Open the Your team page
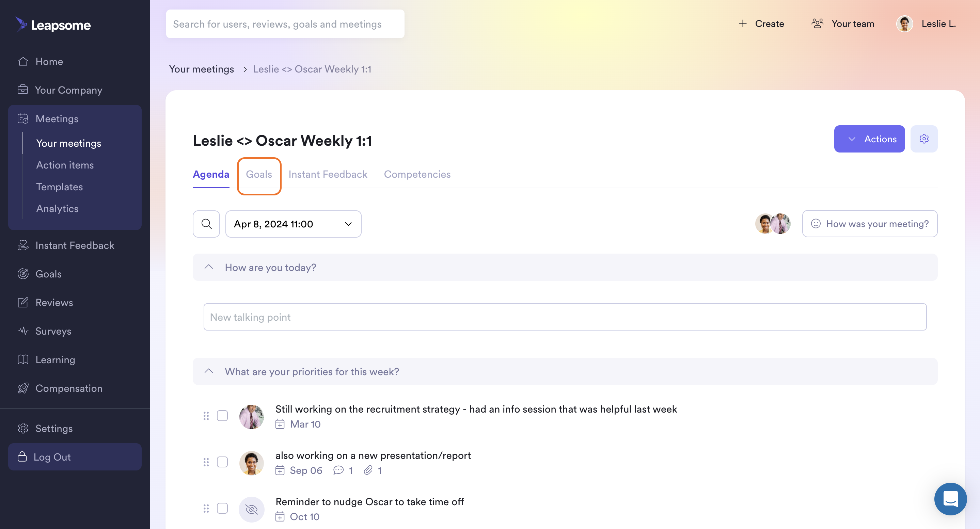The height and width of the screenshot is (529, 980). tap(843, 23)
